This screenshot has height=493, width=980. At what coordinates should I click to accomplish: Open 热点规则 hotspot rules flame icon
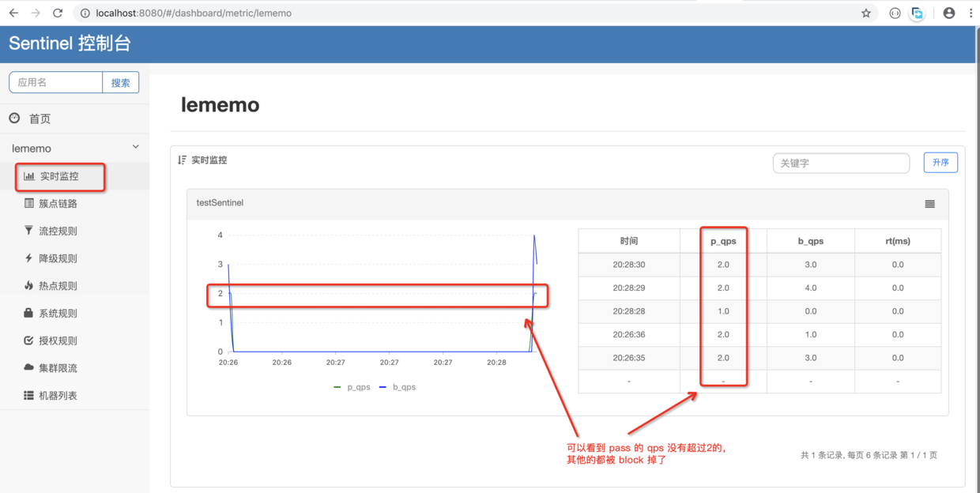pos(29,285)
